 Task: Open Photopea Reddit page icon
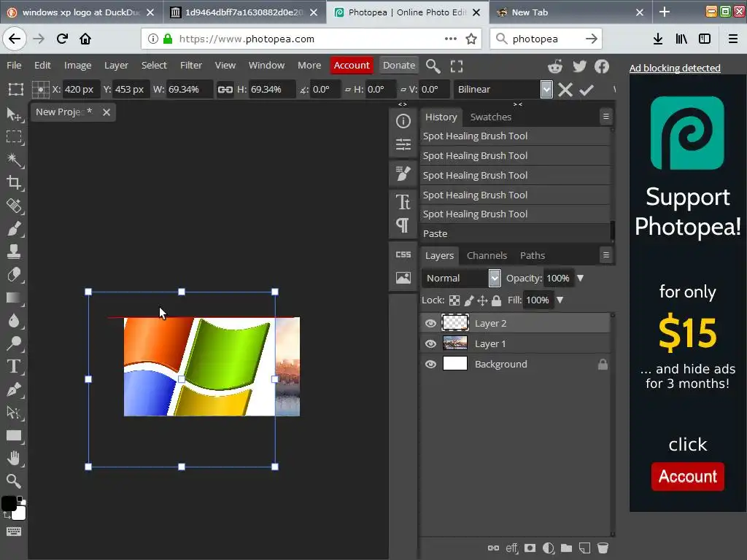[x=555, y=66]
